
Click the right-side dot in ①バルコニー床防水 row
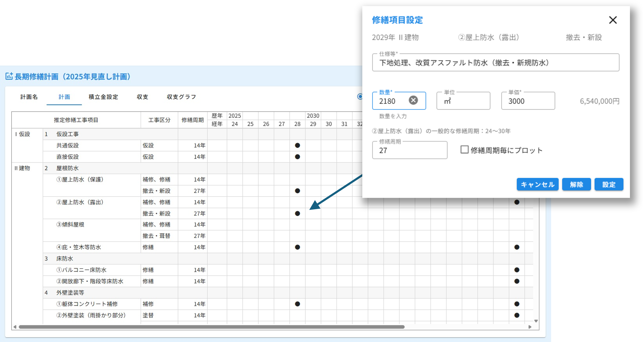tap(517, 270)
